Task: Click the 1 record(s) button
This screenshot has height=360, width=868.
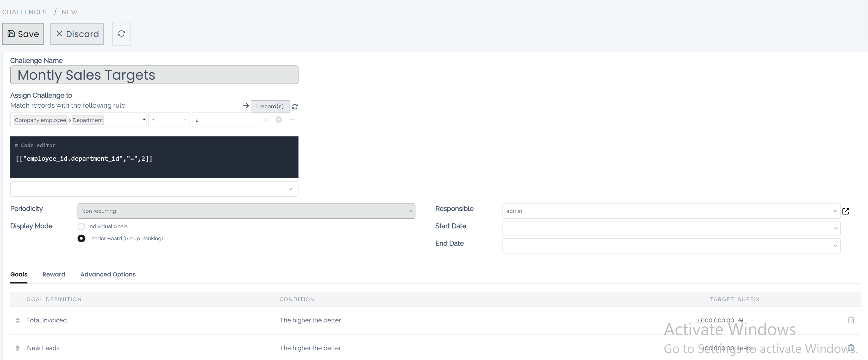Action: [269, 106]
